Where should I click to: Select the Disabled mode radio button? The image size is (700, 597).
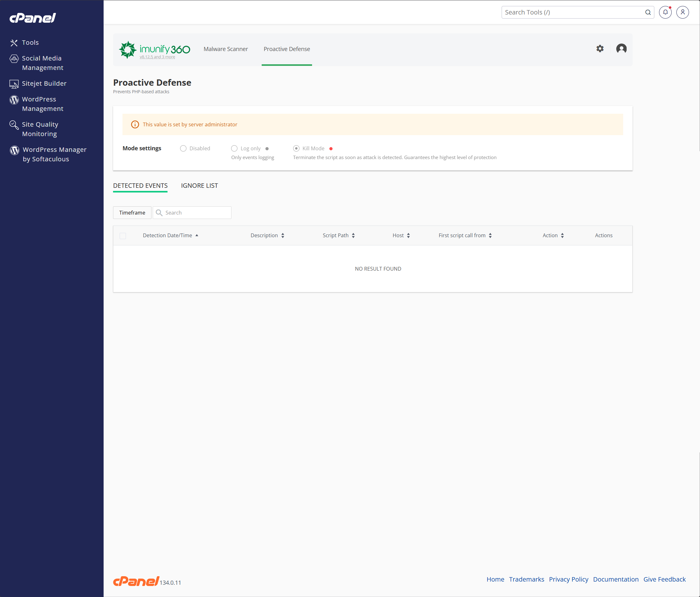(183, 148)
